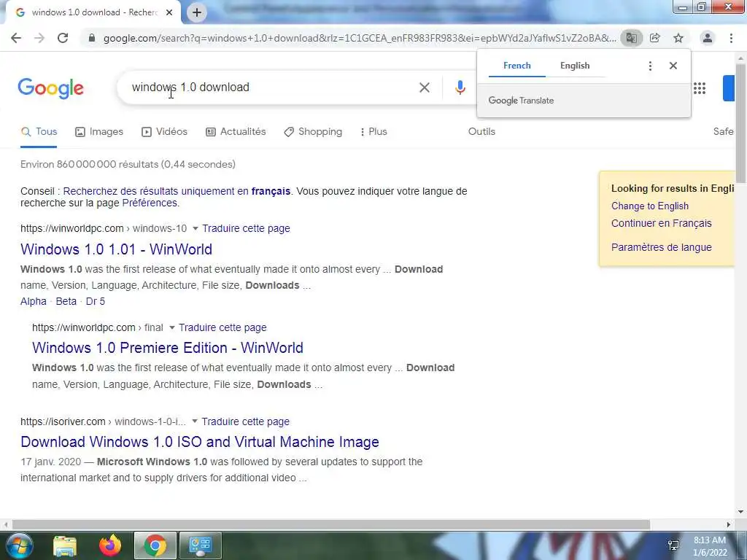Click the network tray icon
Image resolution: width=747 pixels, height=560 pixels.
click(673, 546)
